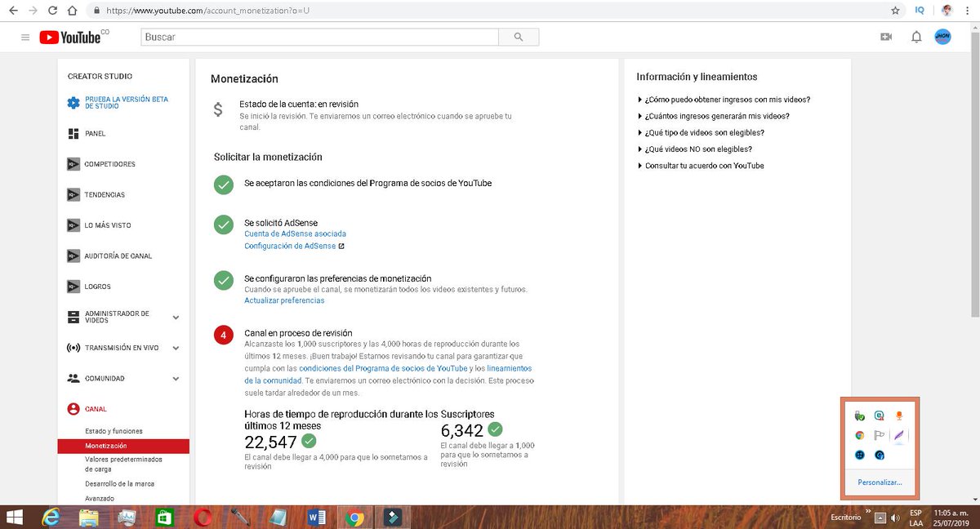Screen dimensions: 980x529
Task: Click the Lo más visto sidebar icon
Action: click(x=73, y=225)
